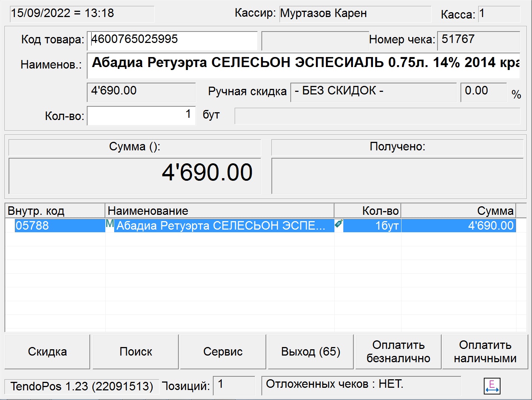Pay in cash with Оплатить наличными
The image size is (532, 400).
tap(485, 351)
